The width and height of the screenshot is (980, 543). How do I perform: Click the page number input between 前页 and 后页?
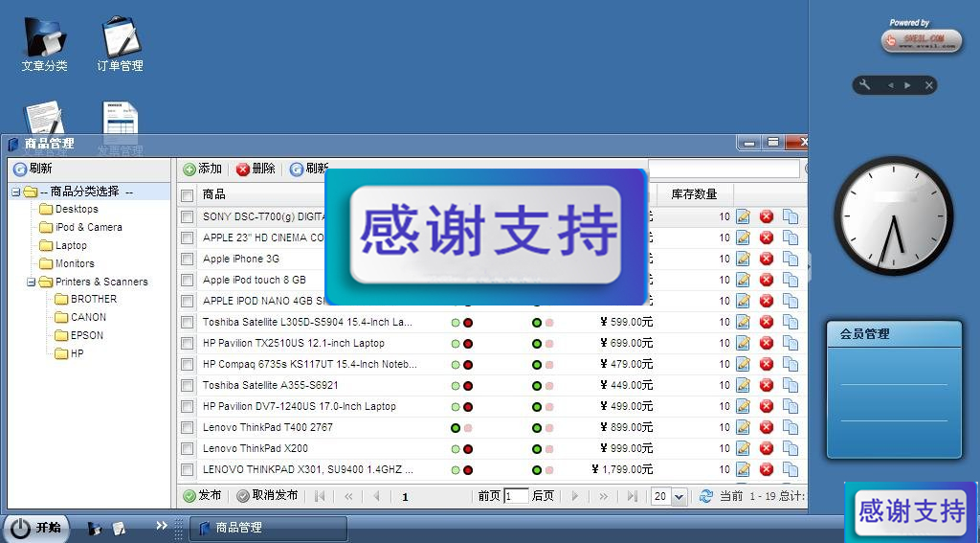(516, 496)
